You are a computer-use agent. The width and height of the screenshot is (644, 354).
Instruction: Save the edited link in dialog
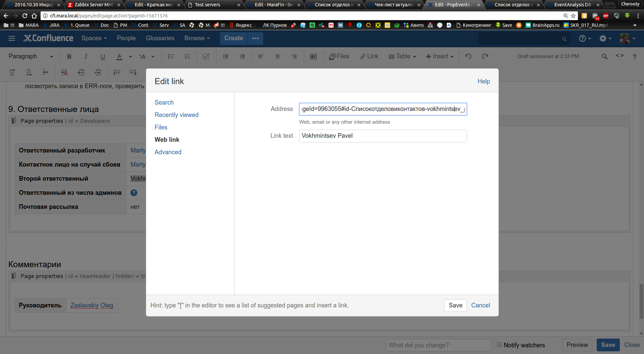pyautogui.click(x=455, y=305)
